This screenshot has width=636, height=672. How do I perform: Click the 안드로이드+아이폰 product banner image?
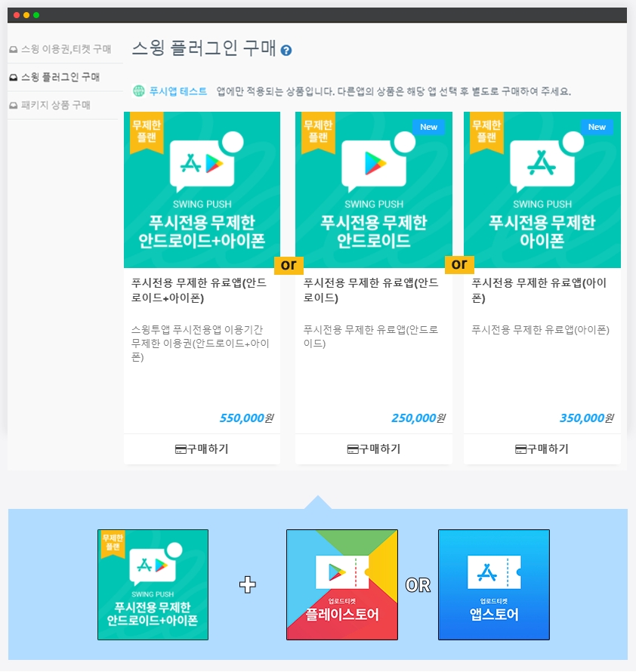coord(202,190)
